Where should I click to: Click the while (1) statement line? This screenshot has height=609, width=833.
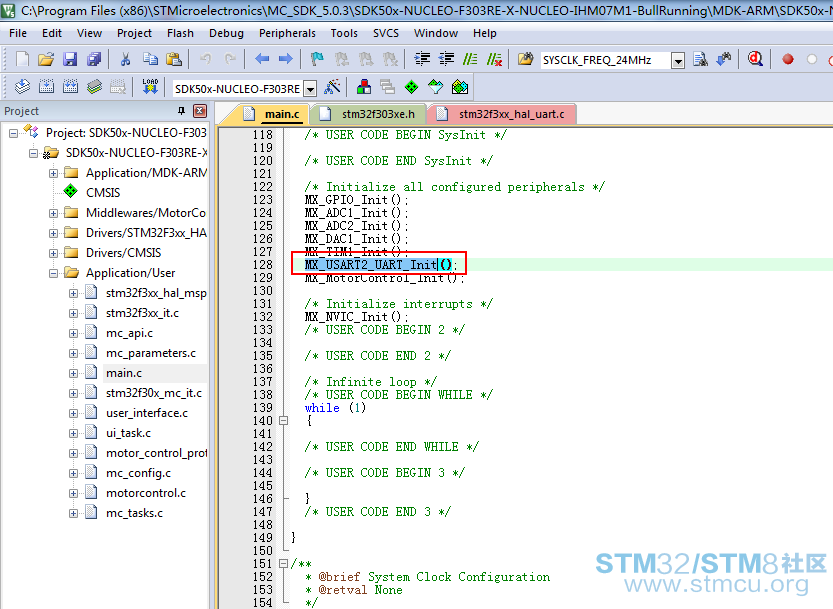335,408
